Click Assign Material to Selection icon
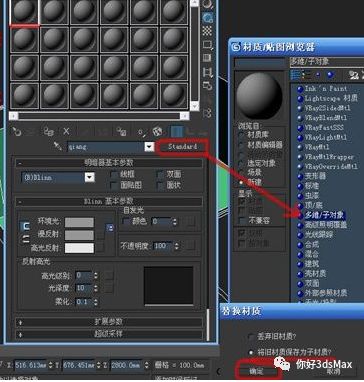The image size is (364, 382). pos(49,131)
